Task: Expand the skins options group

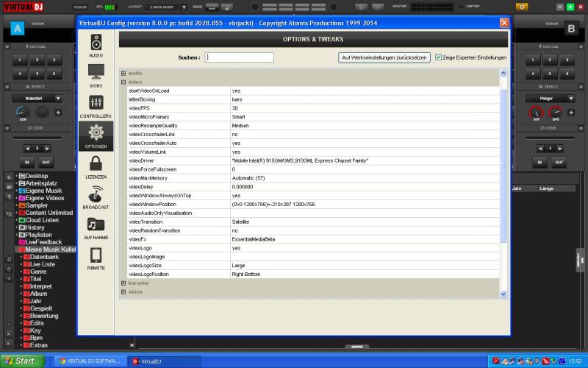Action: tap(123, 291)
